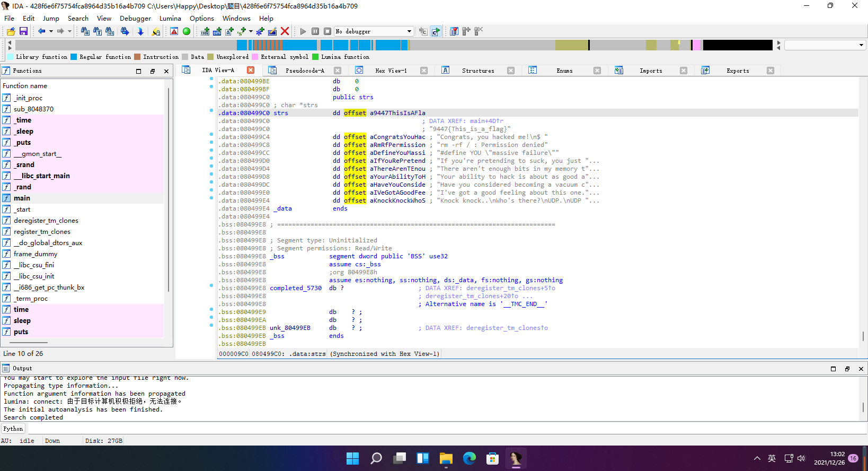868x471 pixels.
Task: Click the Jump back arrow icon
Action: pyautogui.click(x=41, y=31)
